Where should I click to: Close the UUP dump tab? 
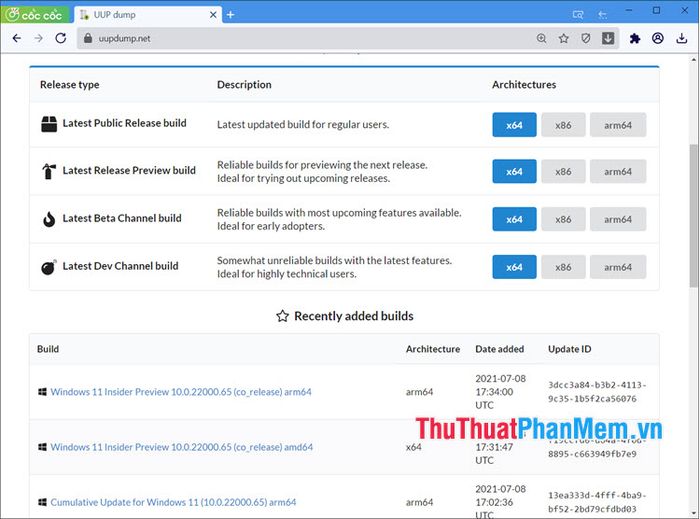(x=213, y=15)
